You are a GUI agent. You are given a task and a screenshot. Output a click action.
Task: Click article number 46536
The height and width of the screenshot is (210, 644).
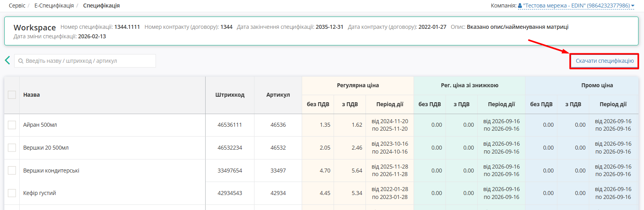tap(278, 125)
